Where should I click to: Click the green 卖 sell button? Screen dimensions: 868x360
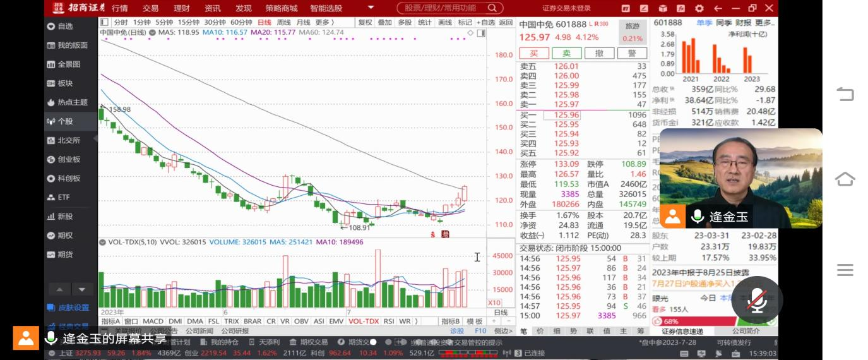[566, 53]
